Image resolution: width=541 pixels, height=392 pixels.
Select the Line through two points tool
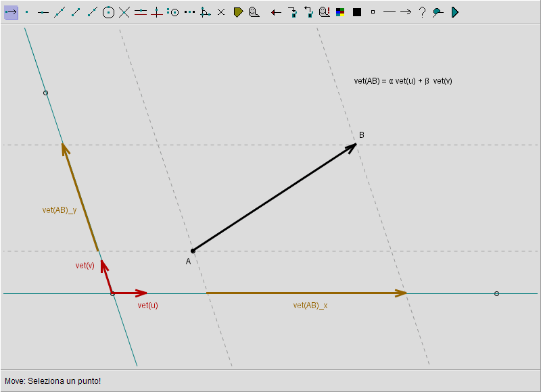(x=60, y=12)
